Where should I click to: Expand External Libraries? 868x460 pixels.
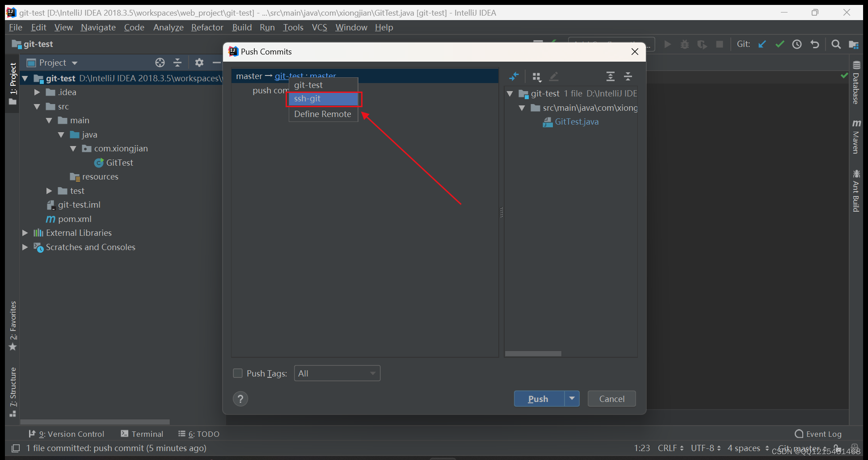coord(25,233)
